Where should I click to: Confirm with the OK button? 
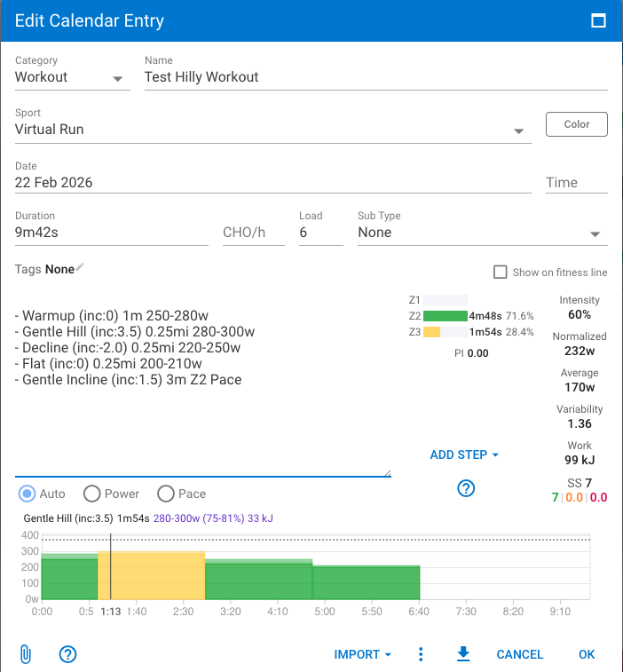coord(587,654)
